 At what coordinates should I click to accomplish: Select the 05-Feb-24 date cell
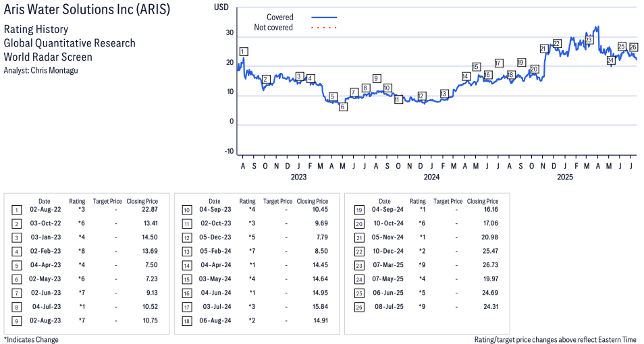215,251
